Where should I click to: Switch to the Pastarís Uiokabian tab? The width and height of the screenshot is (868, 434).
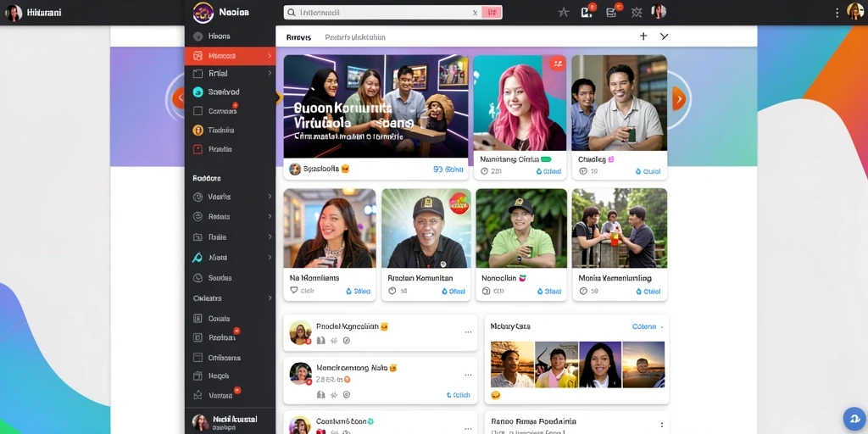coord(355,37)
